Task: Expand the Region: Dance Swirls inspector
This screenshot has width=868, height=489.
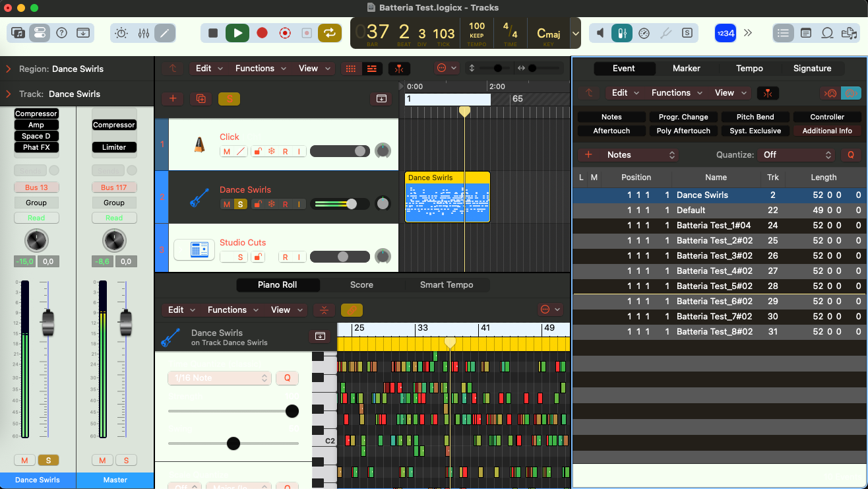Action: pos(9,69)
